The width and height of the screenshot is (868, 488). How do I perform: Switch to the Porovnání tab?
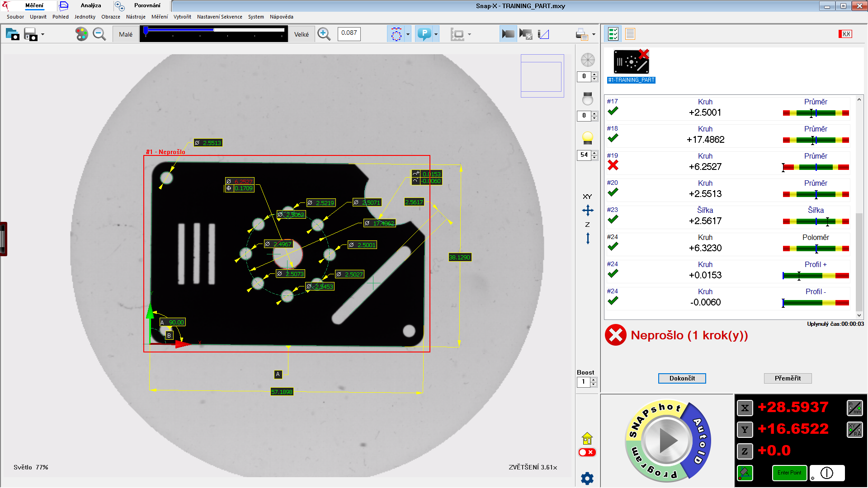pos(147,5)
